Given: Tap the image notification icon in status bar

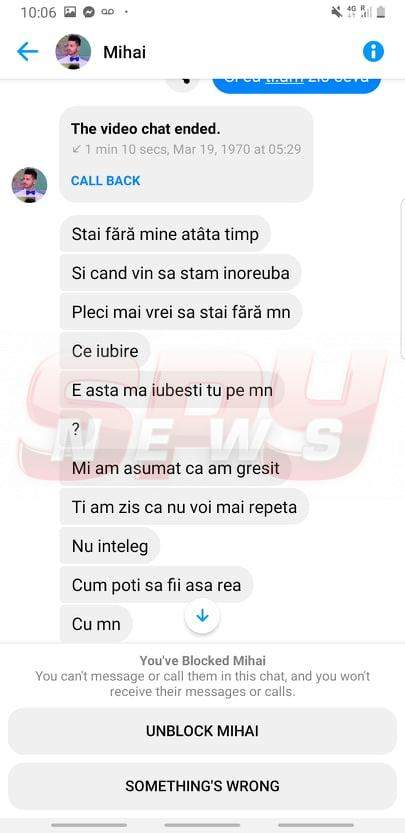Looking at the screenshot, I should pos(70,12).
